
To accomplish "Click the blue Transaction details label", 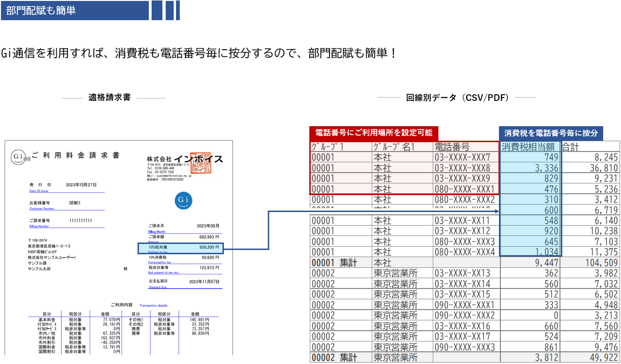I will 153,305.
